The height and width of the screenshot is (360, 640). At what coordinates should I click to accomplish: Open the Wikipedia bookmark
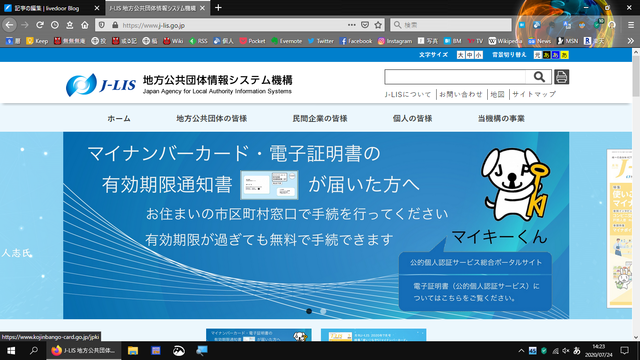click(x=505, y=41)
